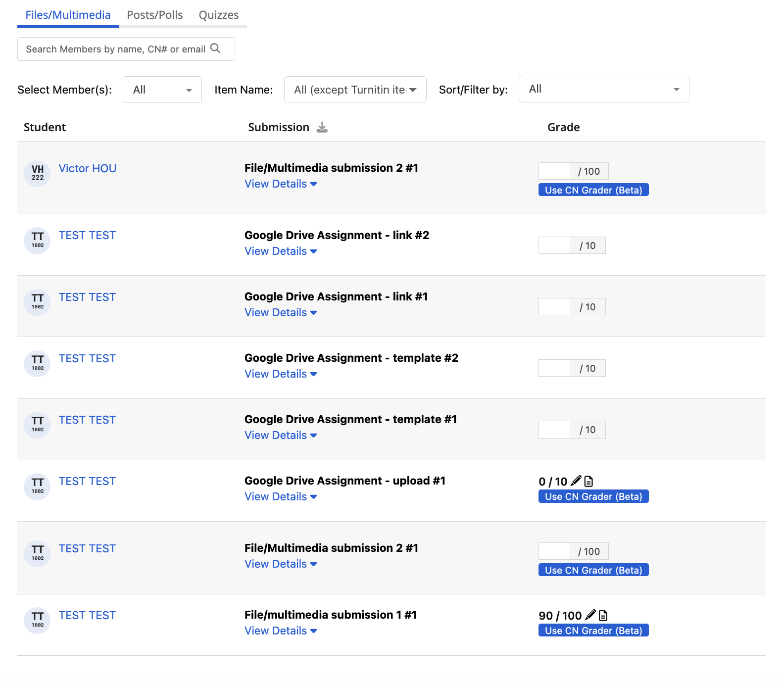784x682 pixels.
Task: Focus the Search Members input field
Action: tap(126, 49)
